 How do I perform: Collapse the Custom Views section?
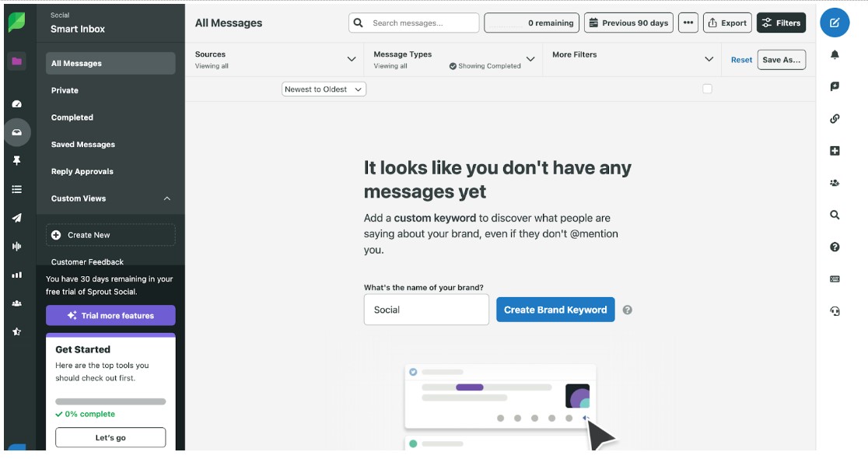tap(167, 199)
